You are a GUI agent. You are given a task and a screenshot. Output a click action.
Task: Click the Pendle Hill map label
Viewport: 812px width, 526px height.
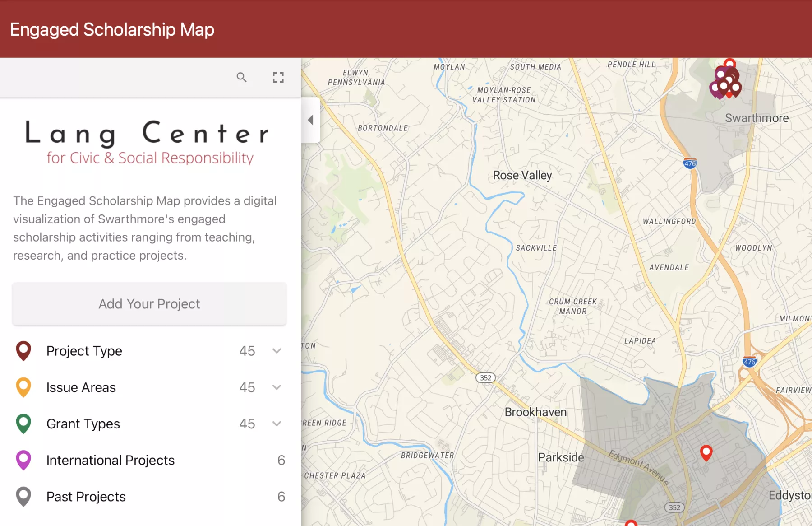click(x=631, y=64)
